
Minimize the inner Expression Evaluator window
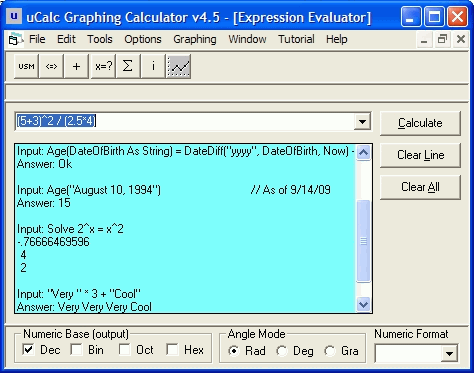click(x=424, y=39)
